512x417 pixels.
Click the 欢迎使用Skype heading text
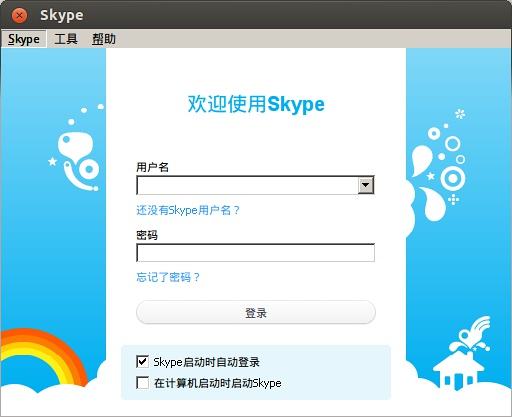coord(256,104)
